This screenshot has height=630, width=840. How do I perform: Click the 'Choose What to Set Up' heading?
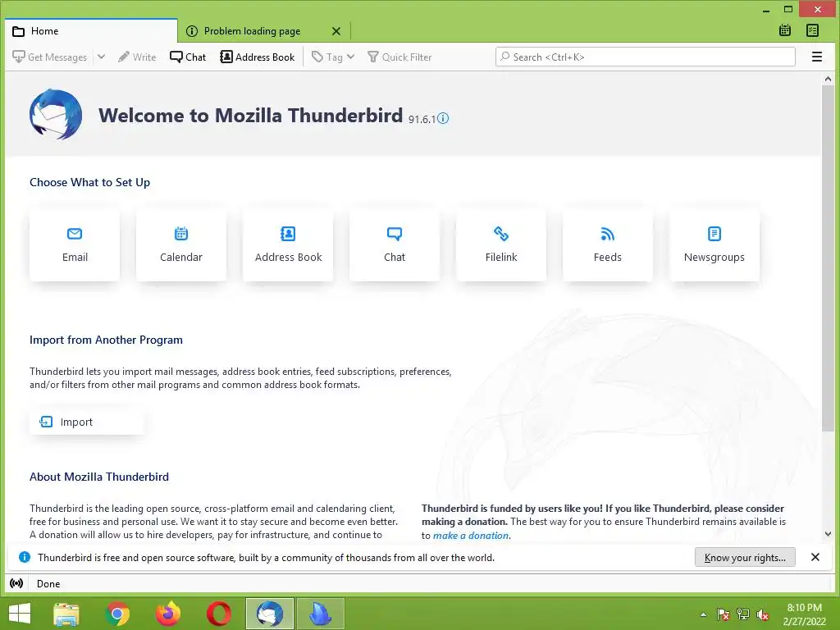(x=89, y=182)
